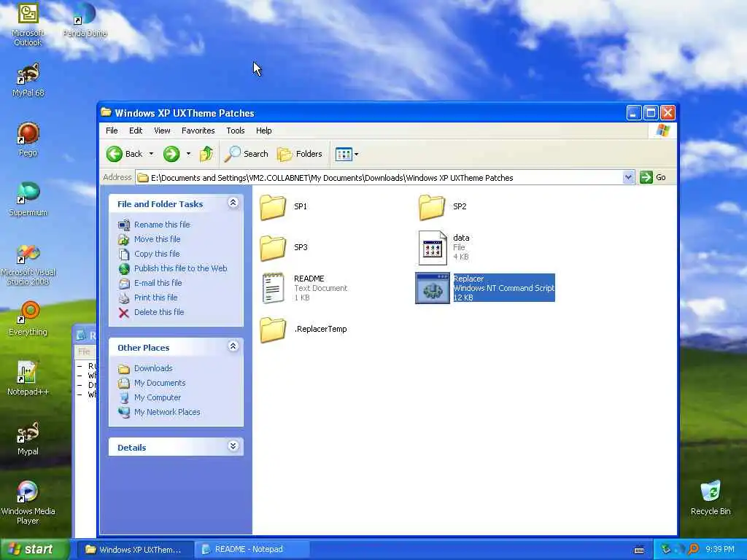Go to My Documents in Other Places
747x560 pixels.
point(160,383)
